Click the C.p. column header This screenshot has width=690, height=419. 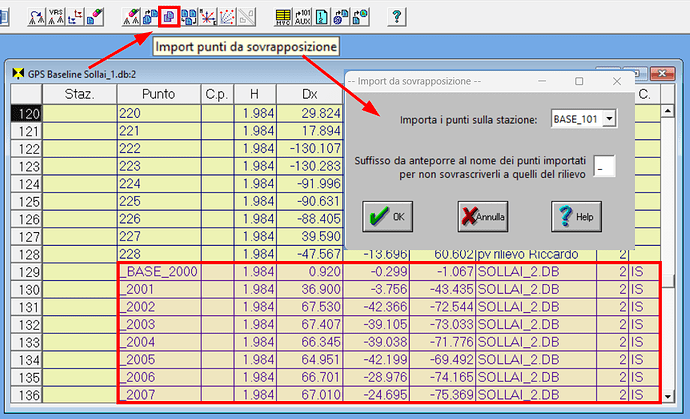[x=217, y=94]
